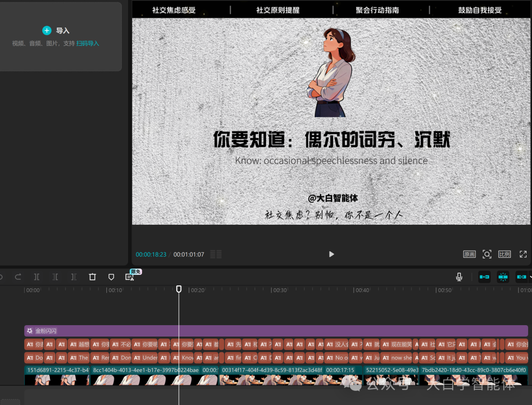Toggle the 原画 original quality button
The image size is (532, 405).
point(469,254)
